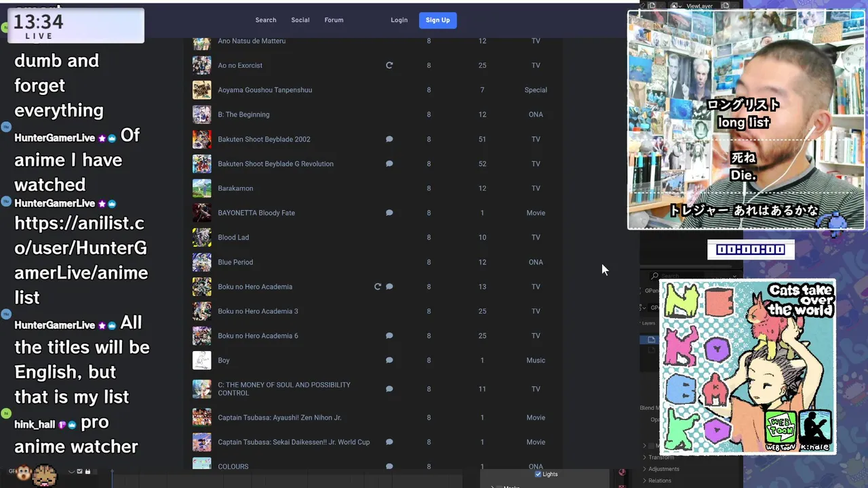Click comment icon on Boku no Hero Academia row
868x488 pixels.
point(389,287)
